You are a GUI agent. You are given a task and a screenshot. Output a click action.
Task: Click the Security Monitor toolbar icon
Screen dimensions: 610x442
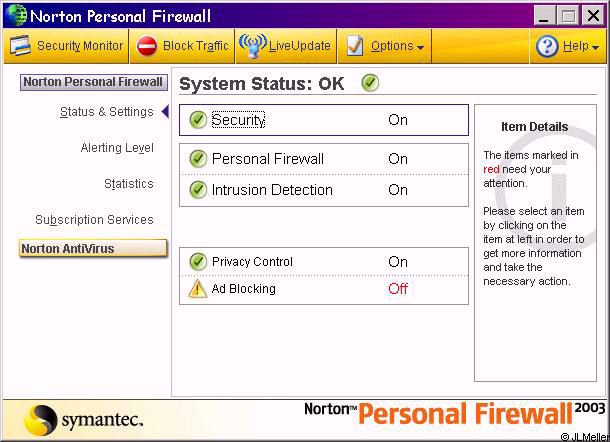[x=22, y=46]
